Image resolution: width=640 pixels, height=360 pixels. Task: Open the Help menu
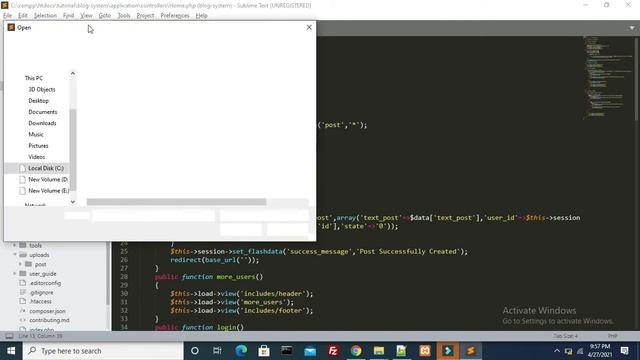pos(201,16)
